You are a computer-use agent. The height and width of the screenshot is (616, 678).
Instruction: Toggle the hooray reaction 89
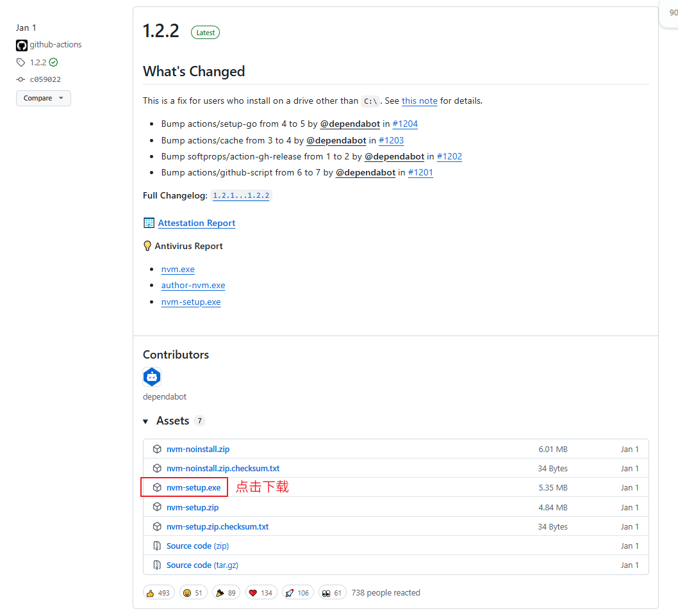click(226, 593)
